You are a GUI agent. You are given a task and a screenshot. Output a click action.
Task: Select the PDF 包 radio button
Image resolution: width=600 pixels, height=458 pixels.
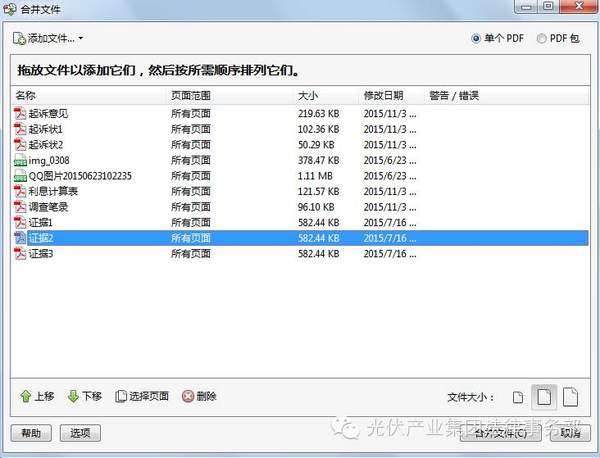(x=541, y=39)
